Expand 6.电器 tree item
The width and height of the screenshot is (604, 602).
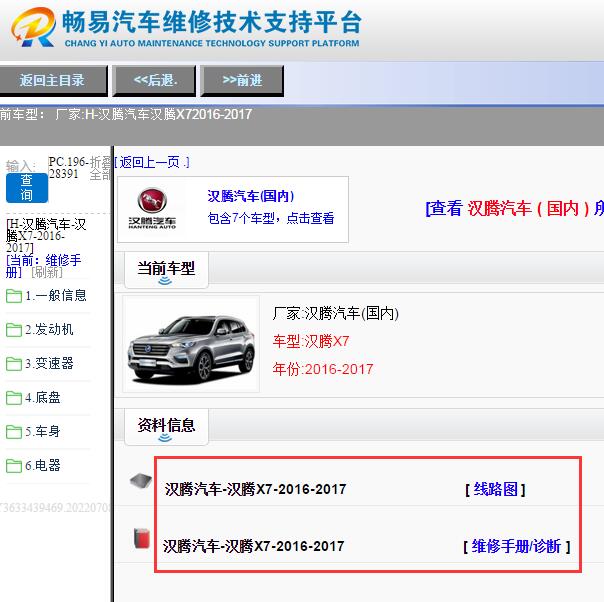tap(43, 465)
